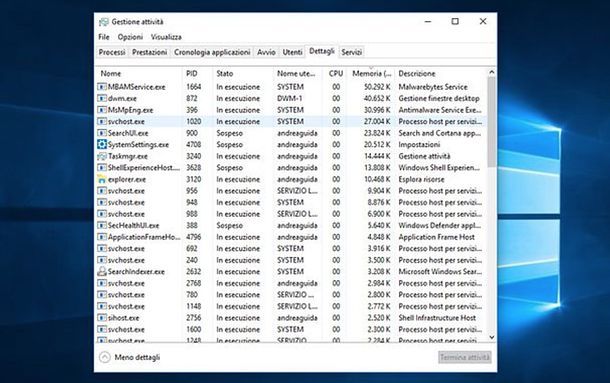This screenshot has width=610, height=383.
Task: Click the Taskmgr.exe process icon
Action: (x=102, y=156)
